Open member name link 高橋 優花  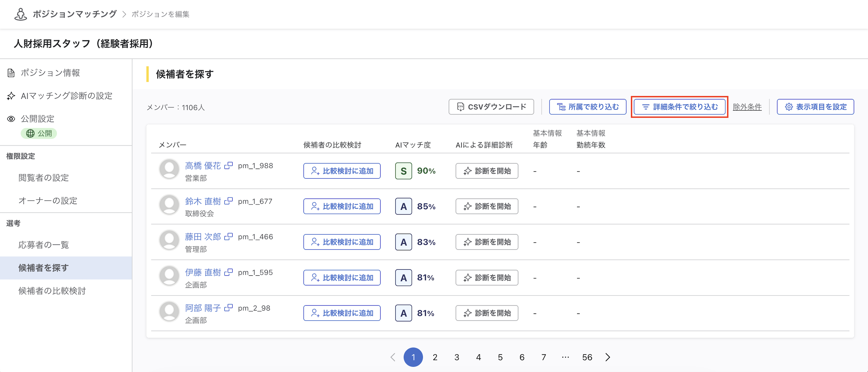203,166
